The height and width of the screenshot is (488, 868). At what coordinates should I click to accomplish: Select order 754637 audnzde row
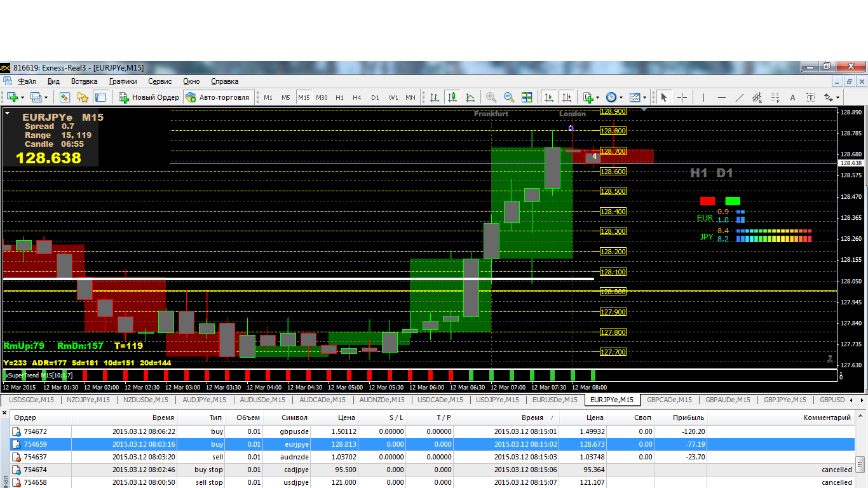click(x=432, y=457)
